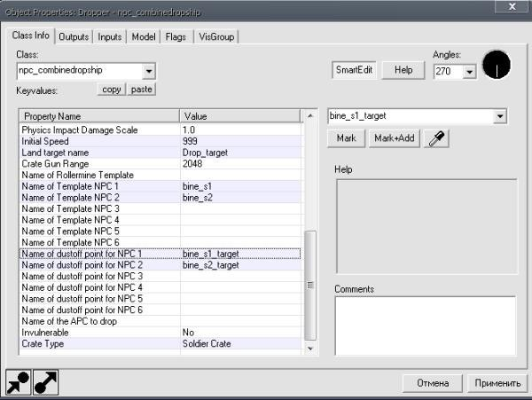Click the bine_s1_target value input field
Screen dimensions: 532x400
(x=411, y=116)
